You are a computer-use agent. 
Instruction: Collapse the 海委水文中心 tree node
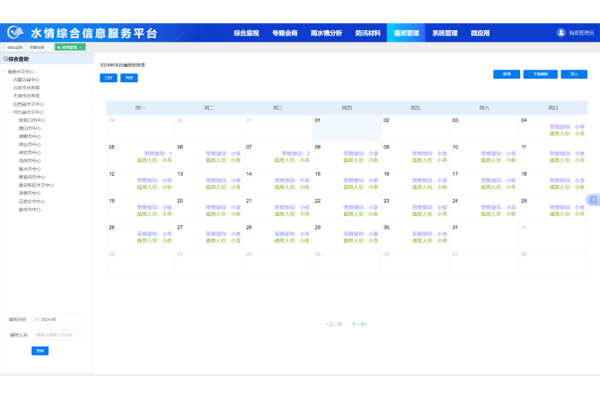(x=5, y=72)
